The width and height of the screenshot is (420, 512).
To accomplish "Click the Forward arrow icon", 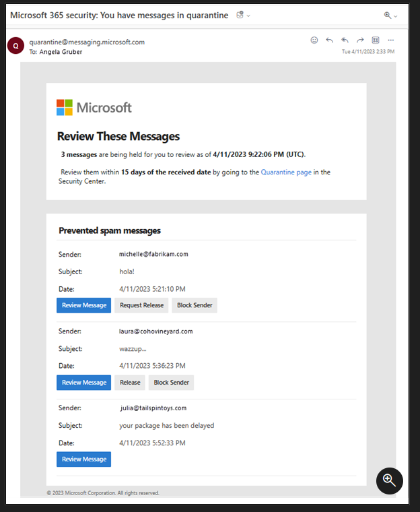I will click(360, 40).
